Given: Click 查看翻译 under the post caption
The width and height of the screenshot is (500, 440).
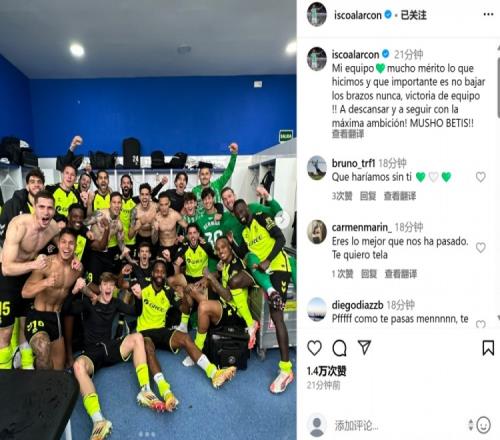Looking at the screenshot, I should [x=348, y=134].
